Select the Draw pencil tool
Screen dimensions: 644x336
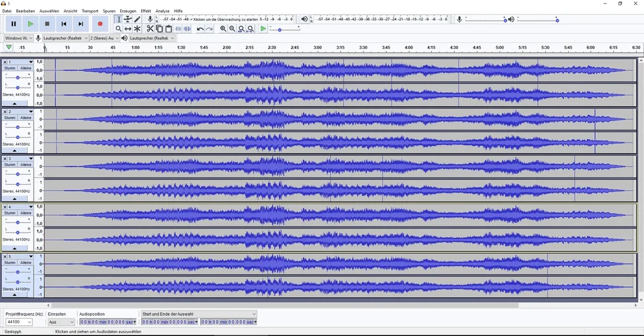click(x=137, y=19)
